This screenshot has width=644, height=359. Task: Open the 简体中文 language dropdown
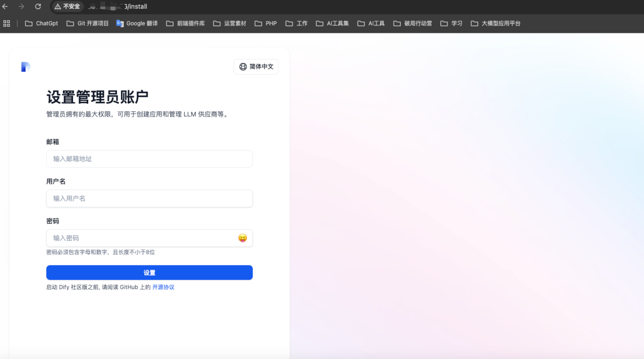pyautogui.click(x=256, y=67)
